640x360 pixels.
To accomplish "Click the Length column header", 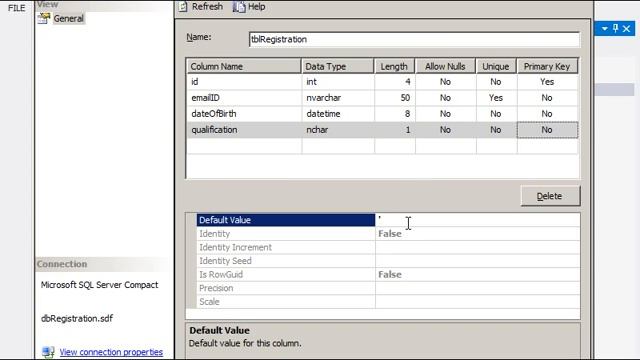I will [x=394, y=66].
